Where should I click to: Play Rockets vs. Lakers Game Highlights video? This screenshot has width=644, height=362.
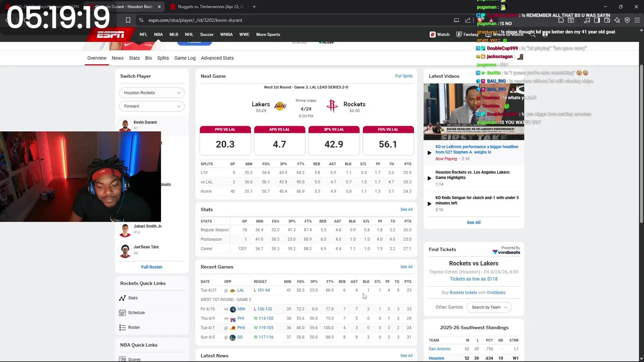pos(429,178)
